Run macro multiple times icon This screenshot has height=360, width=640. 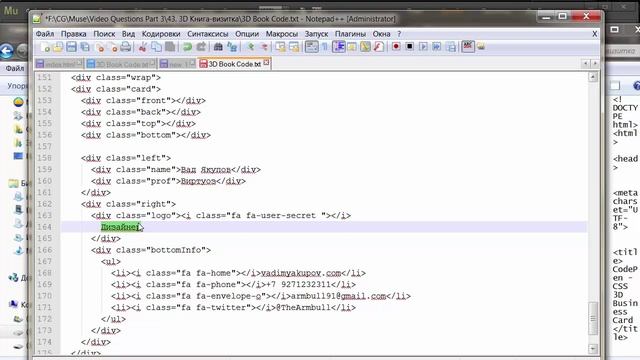click(437, 47)
